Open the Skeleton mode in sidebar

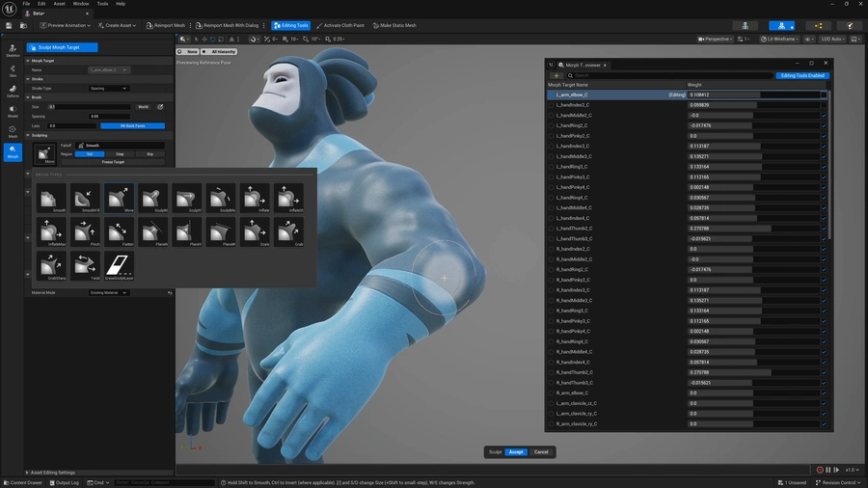click(13, 49)
